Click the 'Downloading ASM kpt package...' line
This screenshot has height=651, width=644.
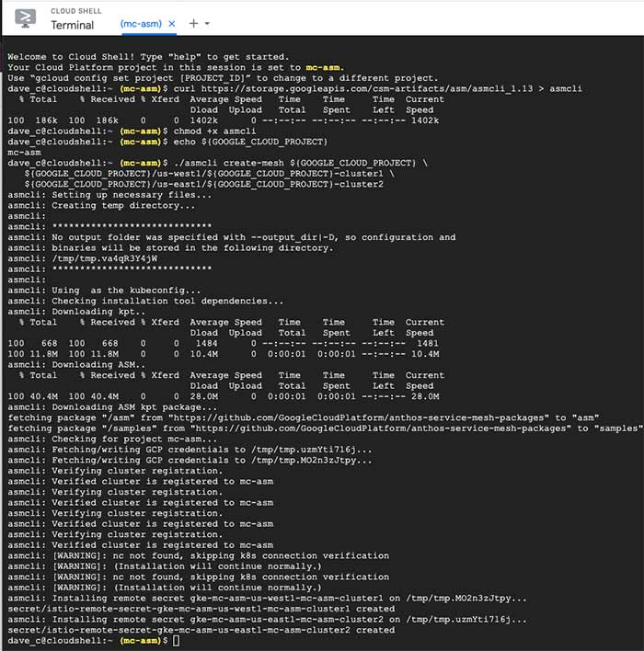click(x=112, y=406)
